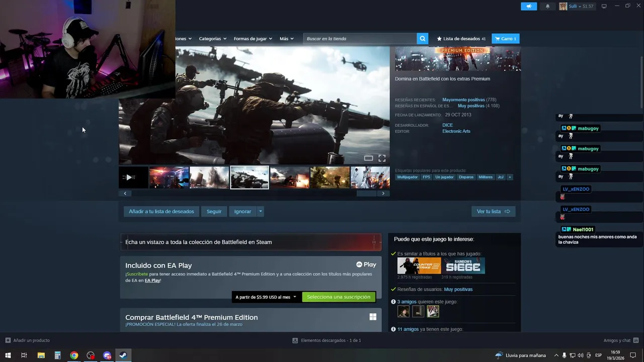Click the Steam taskbar icon
The height and width of the screenshot is (362, 644).
(x=122, y=355)
